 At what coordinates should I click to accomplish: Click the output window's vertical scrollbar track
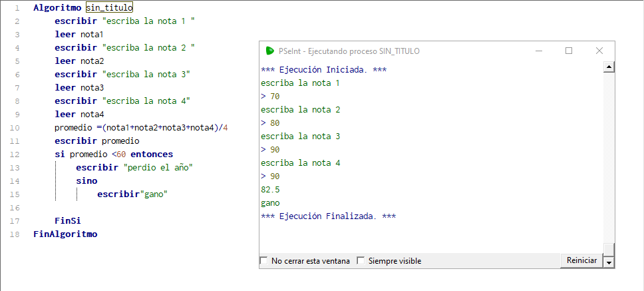click(608, 153)
